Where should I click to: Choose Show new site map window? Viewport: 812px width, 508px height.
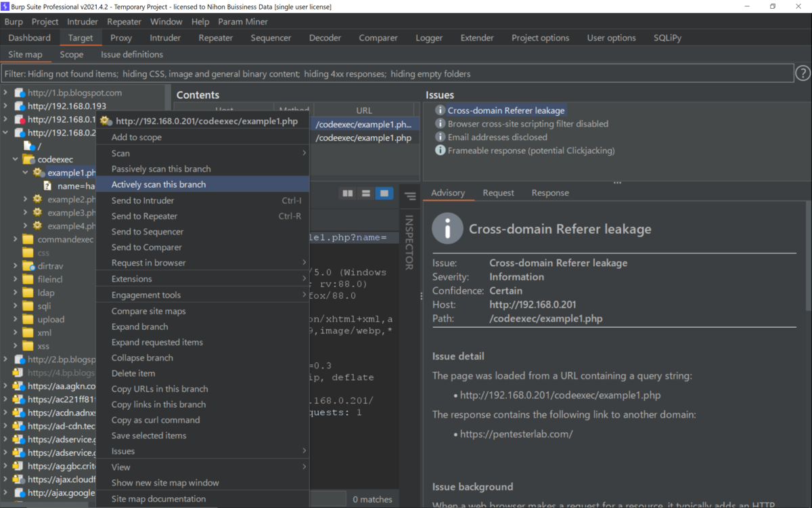click(x=202, y=483)
